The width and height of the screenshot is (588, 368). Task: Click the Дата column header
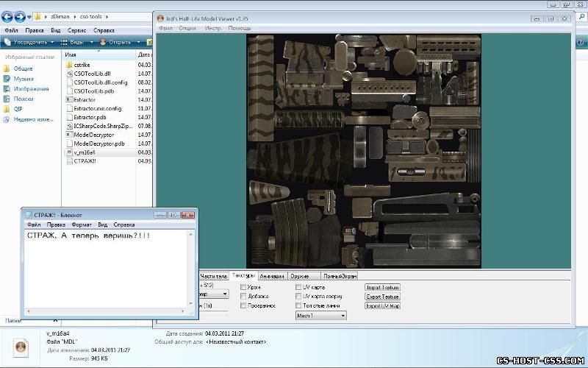tap(144, 54)
